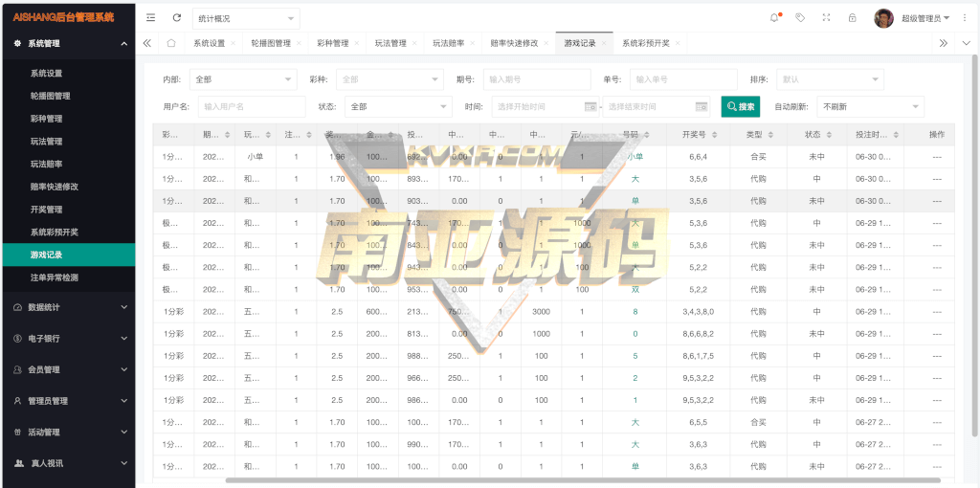
Task: Click the vertical page scrollbar
Action: 974,246
